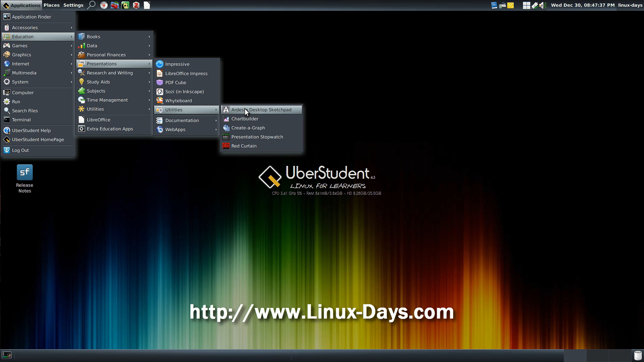The image size is (644, 362).
Task: Click the Sozi (in Inkscape) icon
Action: click(x=160, y=92)
